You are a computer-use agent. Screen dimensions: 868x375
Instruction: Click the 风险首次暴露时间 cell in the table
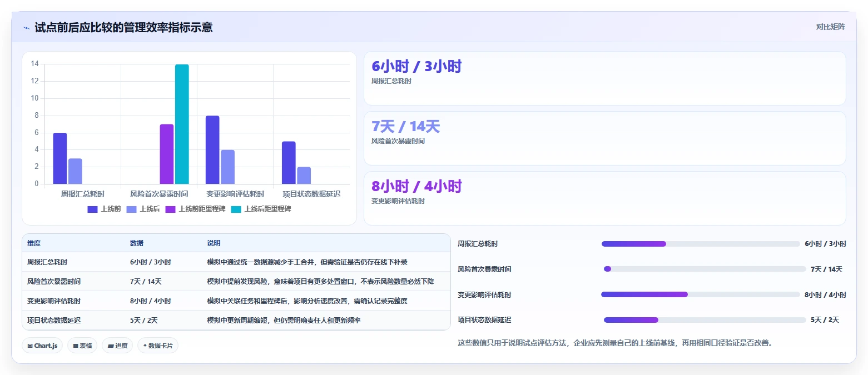[54, 282]
